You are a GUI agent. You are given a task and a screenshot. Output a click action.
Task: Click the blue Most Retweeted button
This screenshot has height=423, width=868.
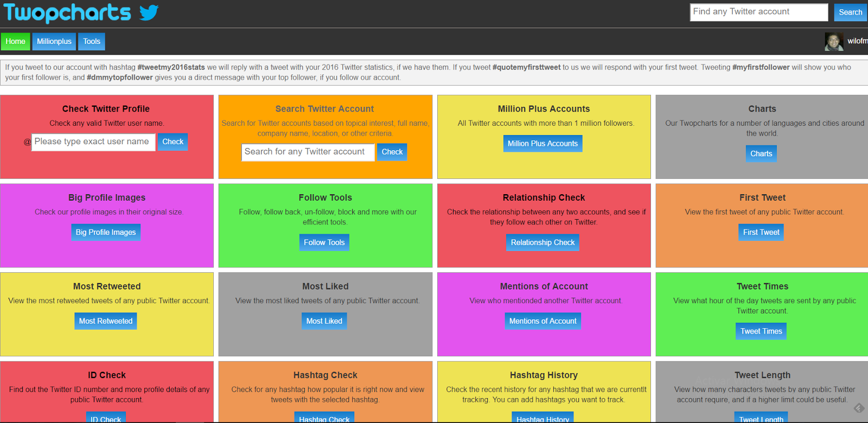(106, 321)
